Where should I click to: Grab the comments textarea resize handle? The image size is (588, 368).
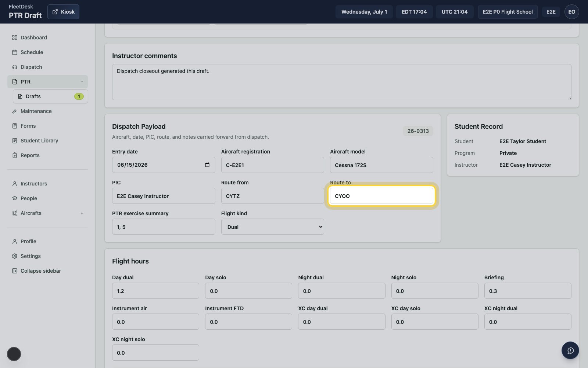pos(569,98)
